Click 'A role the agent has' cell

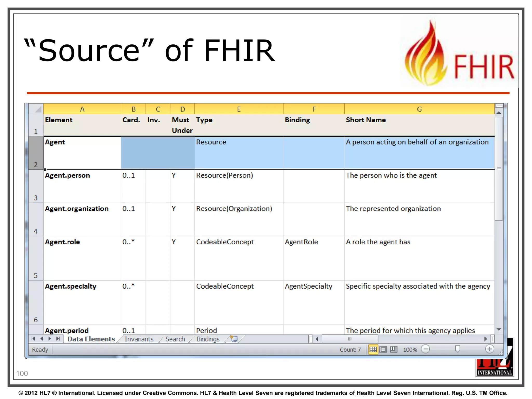pyautogui.click(x=419, y=258)
